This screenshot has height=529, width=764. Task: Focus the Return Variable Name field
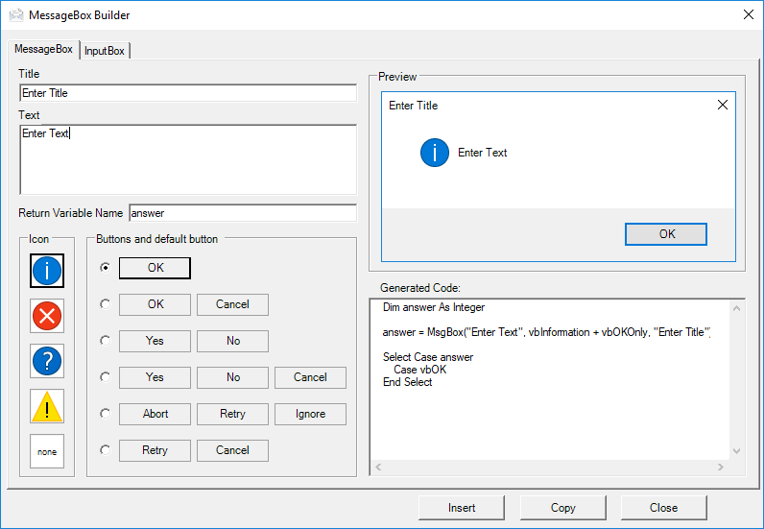(242, 213)
